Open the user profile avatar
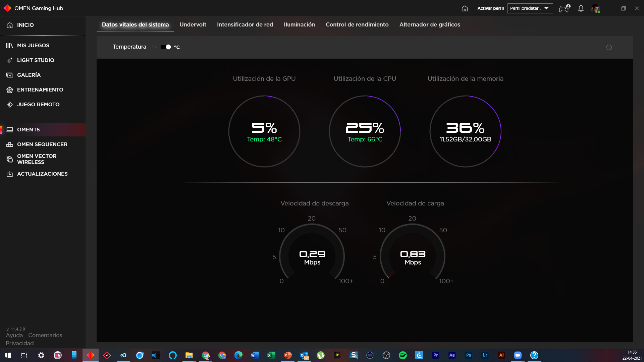This screenshot has height=362, width=644. coord(596,8)
